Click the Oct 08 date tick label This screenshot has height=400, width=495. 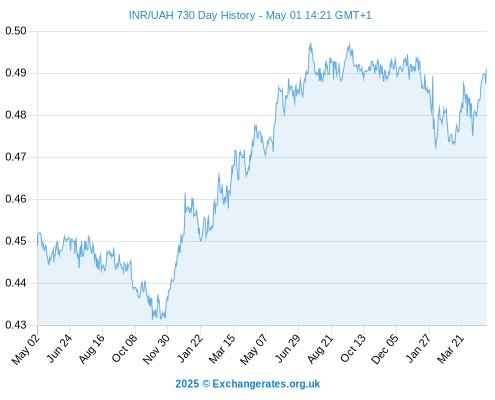(x=124, y=349)
